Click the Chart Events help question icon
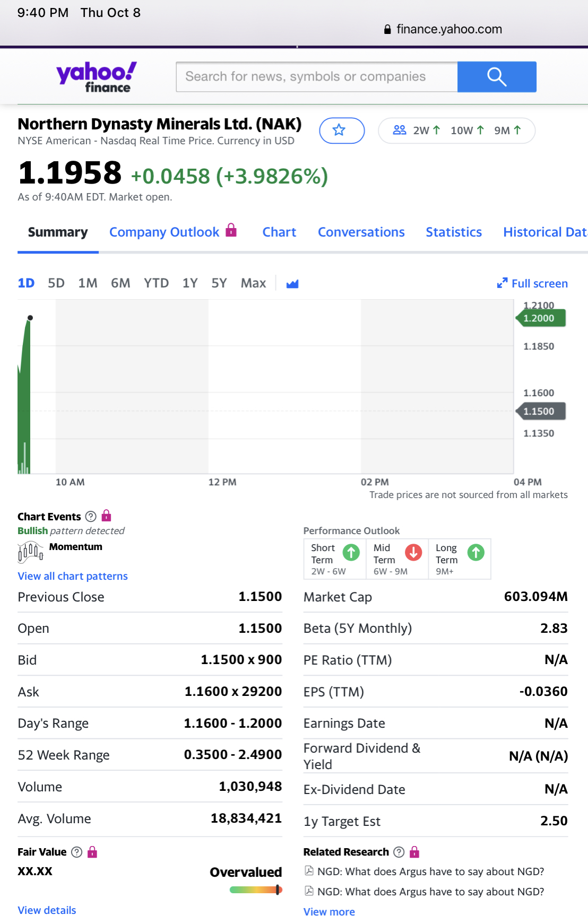Viewport: 588px width, 924px height. (91, 517)
